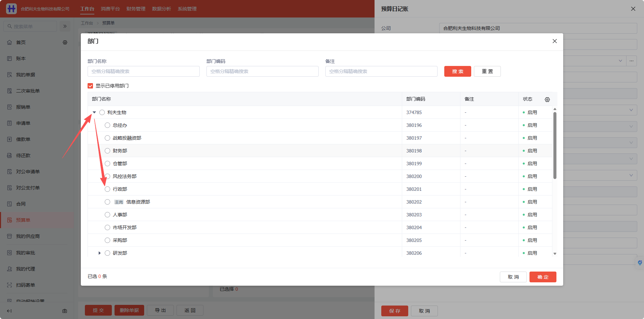
Task: Collapse sidebar using bottom-left arrow icon
Action: pos(9,311)
